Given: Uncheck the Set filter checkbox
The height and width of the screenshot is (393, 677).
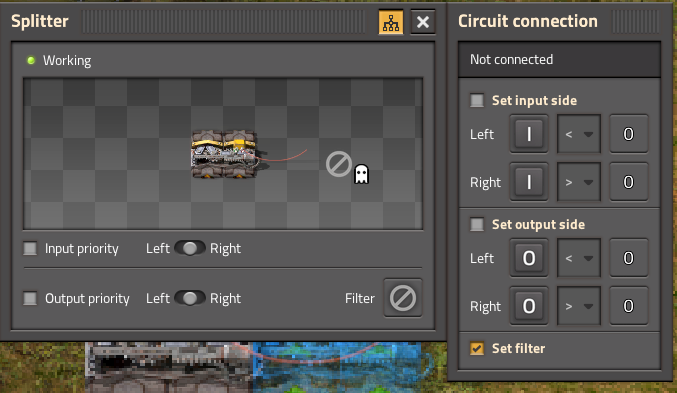Looking at the screenshot, I should pos(477,348).
